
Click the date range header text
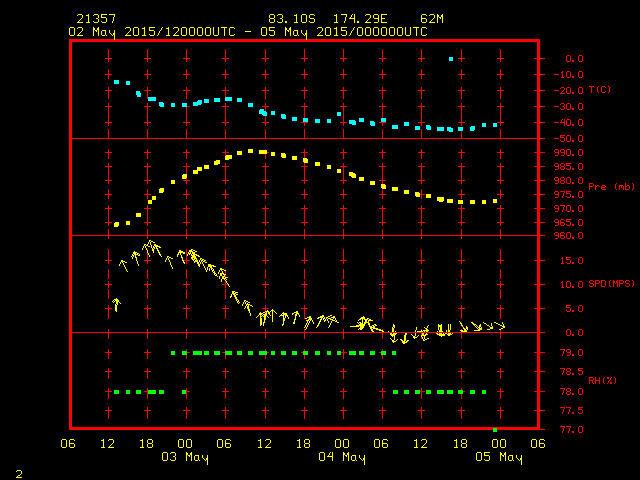(248, 32)
